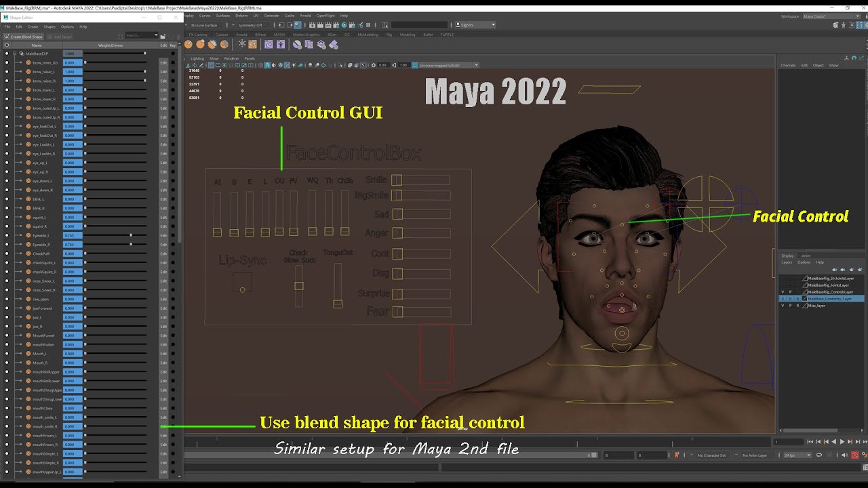Click the spiky burst shelf icon

pos(212,44)
